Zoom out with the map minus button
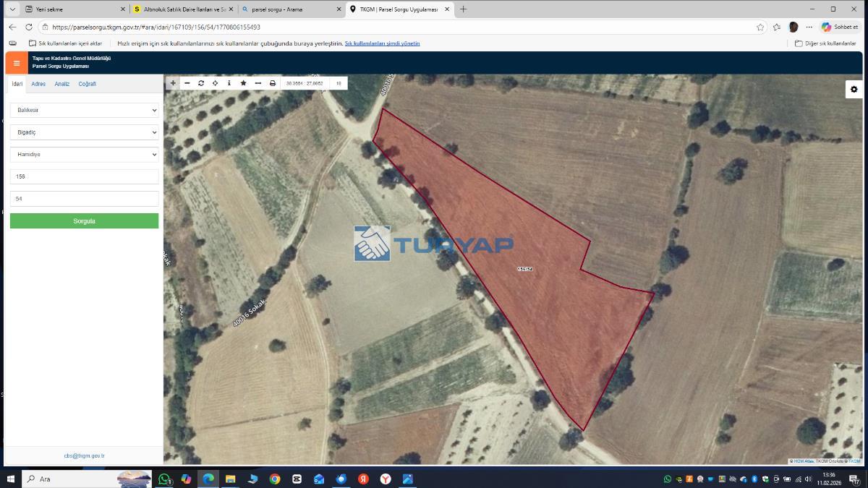This screenshot has width=868, height=488. pos(187,83)
